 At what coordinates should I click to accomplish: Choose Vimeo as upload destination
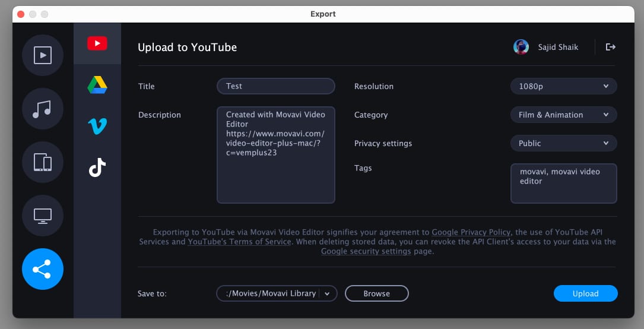click(x=97, y=126)
